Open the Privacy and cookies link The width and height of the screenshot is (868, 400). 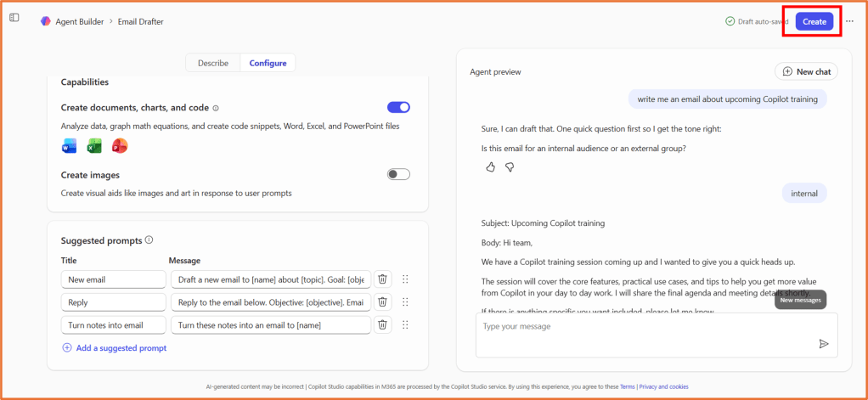663,386
